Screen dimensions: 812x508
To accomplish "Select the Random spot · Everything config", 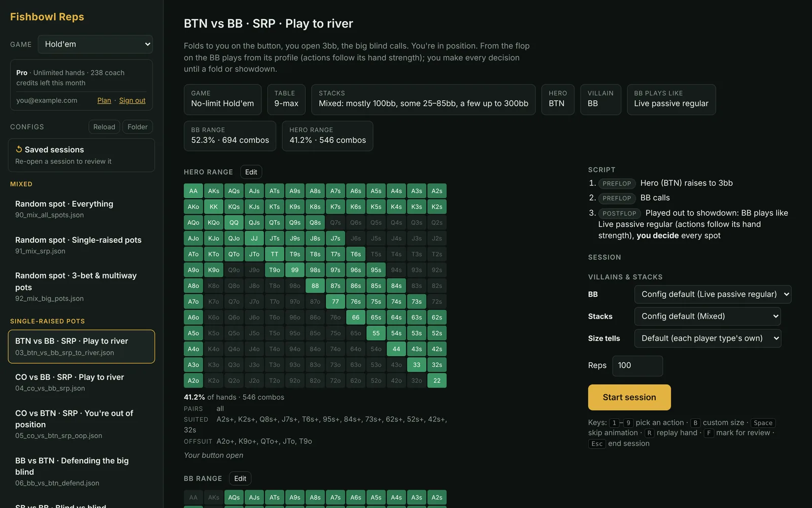I will pyautogui.click(x=81, y=209).
